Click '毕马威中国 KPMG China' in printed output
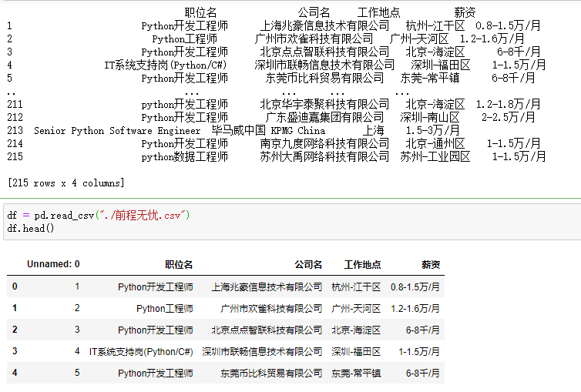 pyautogui.click(x=268, y=130)
